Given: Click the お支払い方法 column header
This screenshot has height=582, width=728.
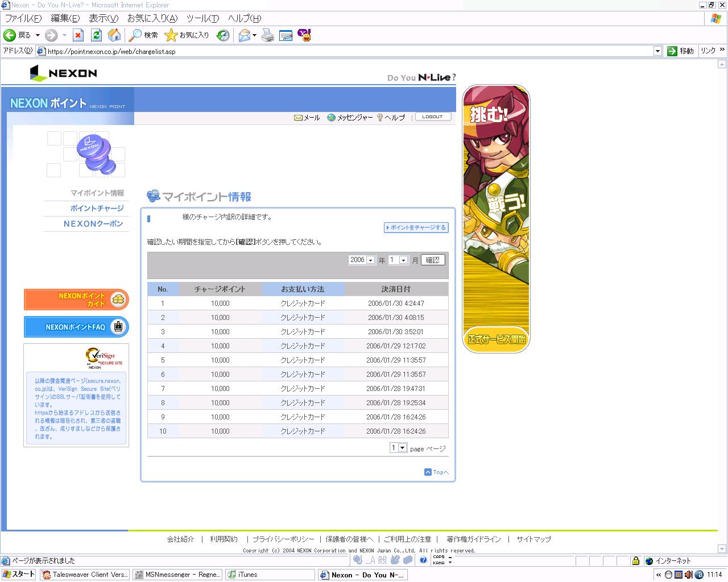Looking at the screenshot, I should [x=303, y=289].
